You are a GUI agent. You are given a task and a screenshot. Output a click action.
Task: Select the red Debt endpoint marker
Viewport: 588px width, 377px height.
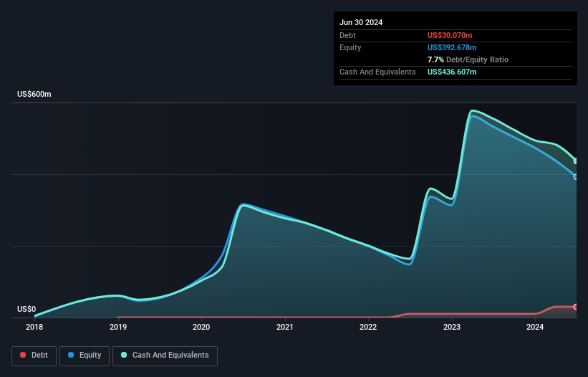point(576,307)
